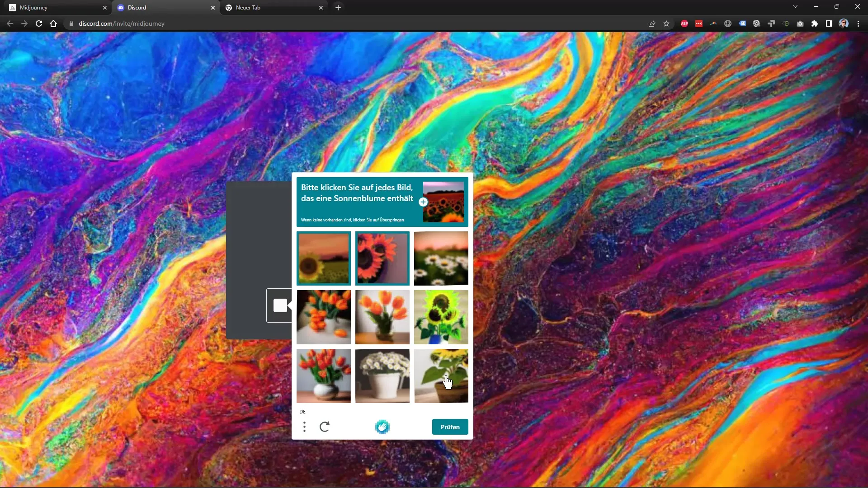Open the Chrome profile avatar
Viewport: 868px width, 488px height.
click(844, 23)
